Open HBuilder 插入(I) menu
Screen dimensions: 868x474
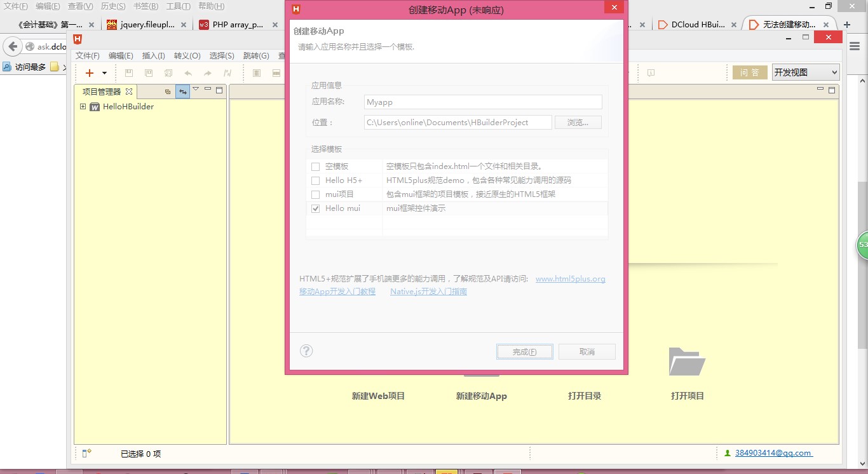coord(153,56)
